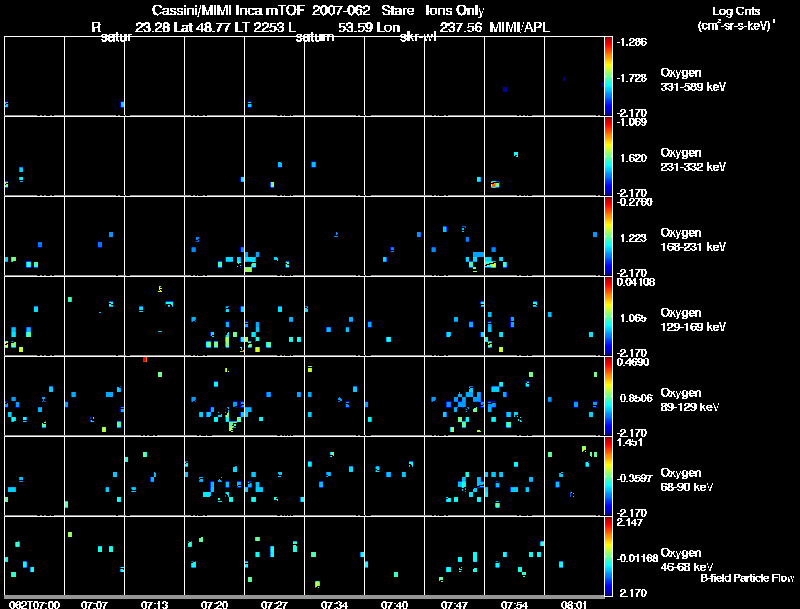Click the 'B-field Particle Flow' label

pyautogui.click(x=747, y=578)
